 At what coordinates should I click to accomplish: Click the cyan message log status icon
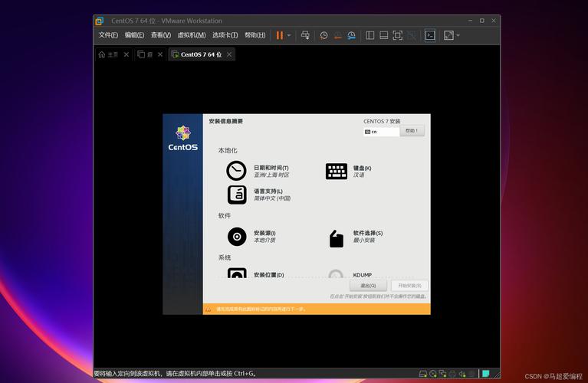485,373
